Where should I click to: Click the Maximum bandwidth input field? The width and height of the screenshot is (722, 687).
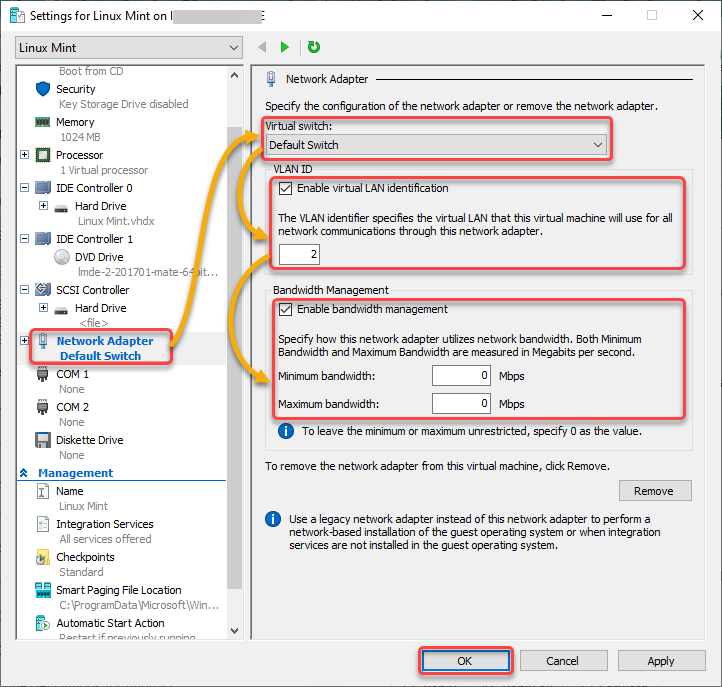pyautogui.click(x=461, y=404)
